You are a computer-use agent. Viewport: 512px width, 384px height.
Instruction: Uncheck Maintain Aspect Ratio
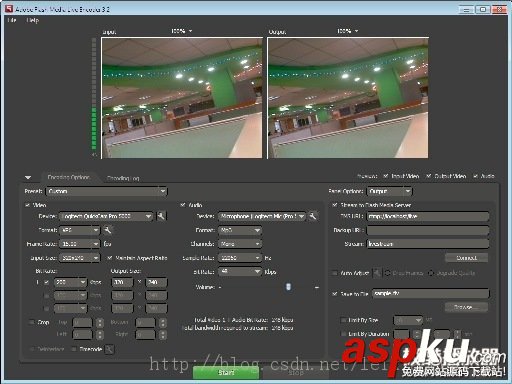(110, 258)
